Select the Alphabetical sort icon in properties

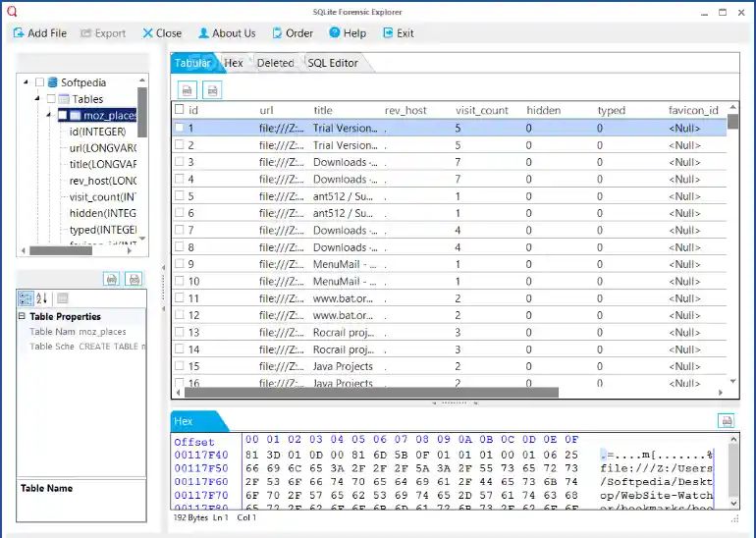[41, 298]
